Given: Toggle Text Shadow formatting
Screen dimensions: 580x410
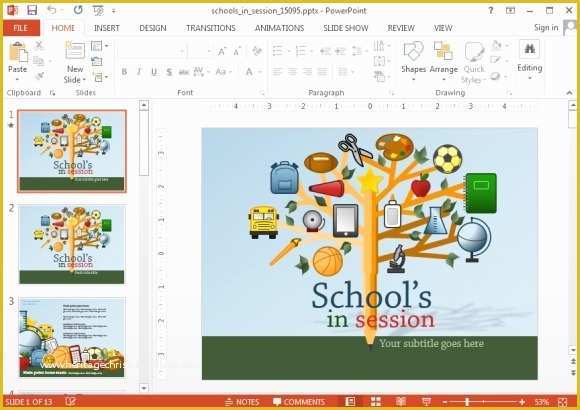Looking at the screenshot, I should click(x=169, y=72).
